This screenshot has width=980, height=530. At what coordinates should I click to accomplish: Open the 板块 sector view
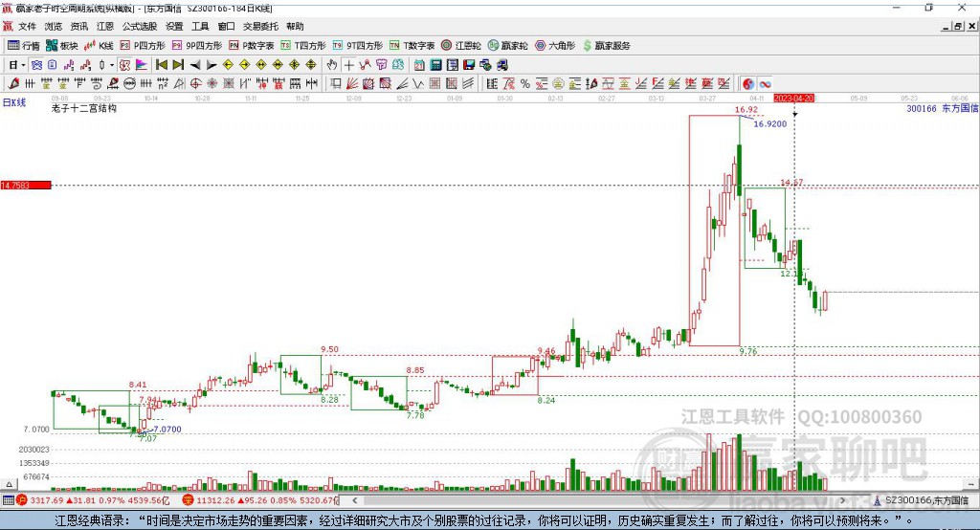pos(62,46)
